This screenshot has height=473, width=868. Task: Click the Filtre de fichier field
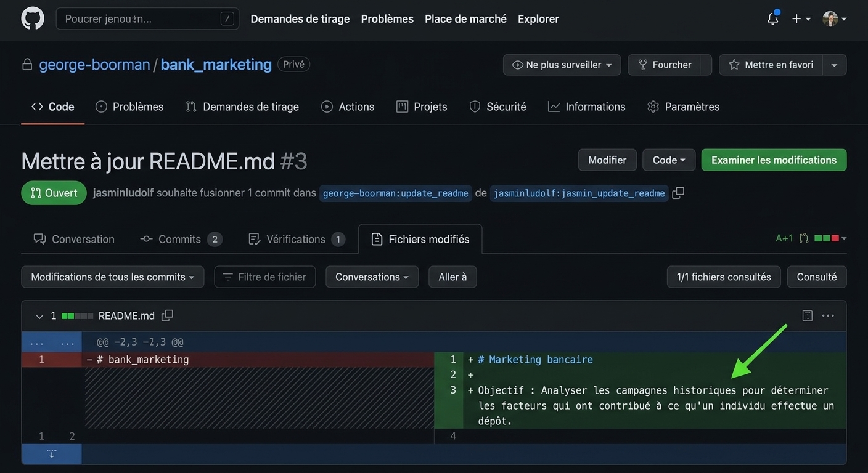pos(265,277)
